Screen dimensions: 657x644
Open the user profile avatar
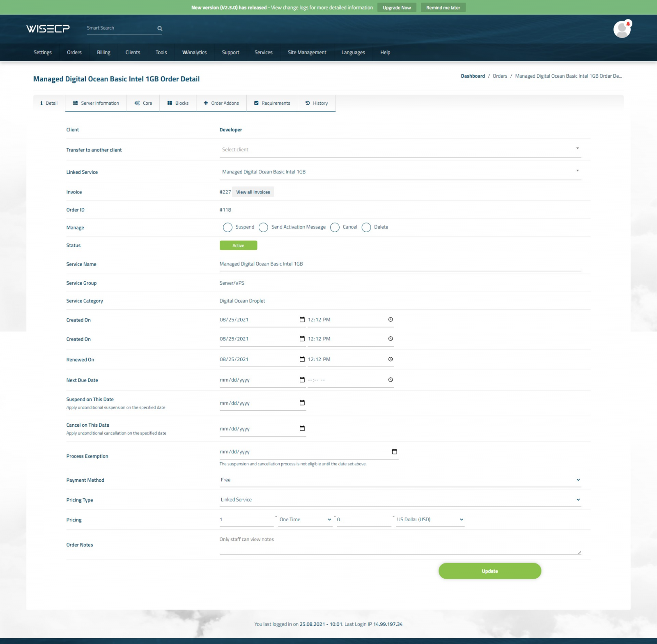[x=622, y=29]
